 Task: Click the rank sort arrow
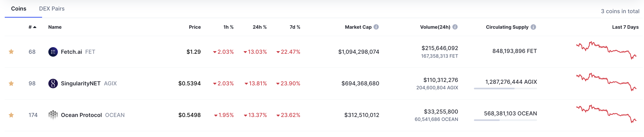pyautogui.click(x=35, y=27)
